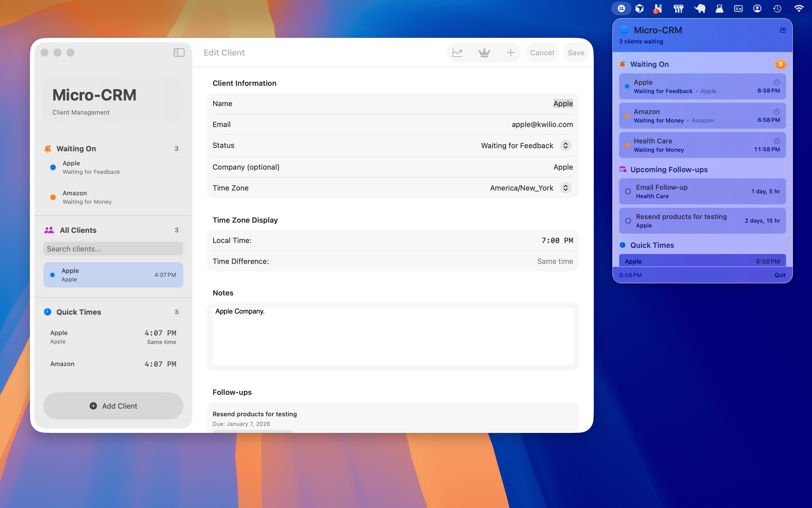Open the Wi-Fi menu bar icon
The width and height of the screenshot is (812, 508).
(799, 8)
